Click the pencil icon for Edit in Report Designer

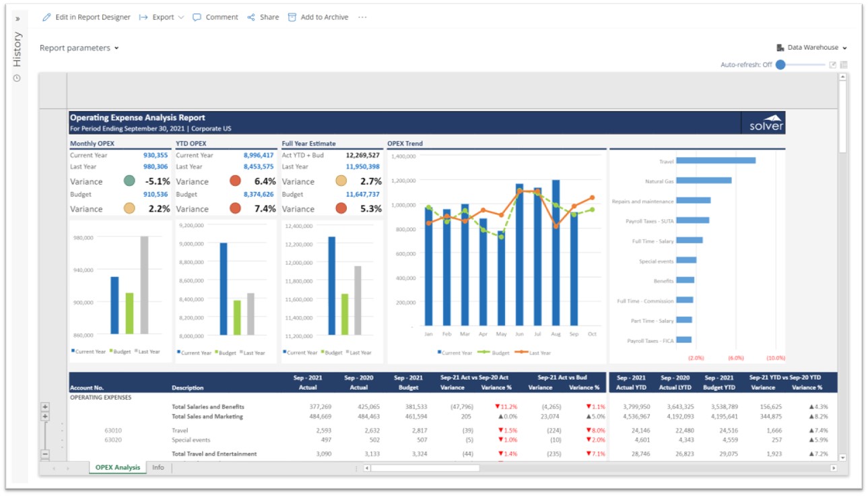[46, 18]
